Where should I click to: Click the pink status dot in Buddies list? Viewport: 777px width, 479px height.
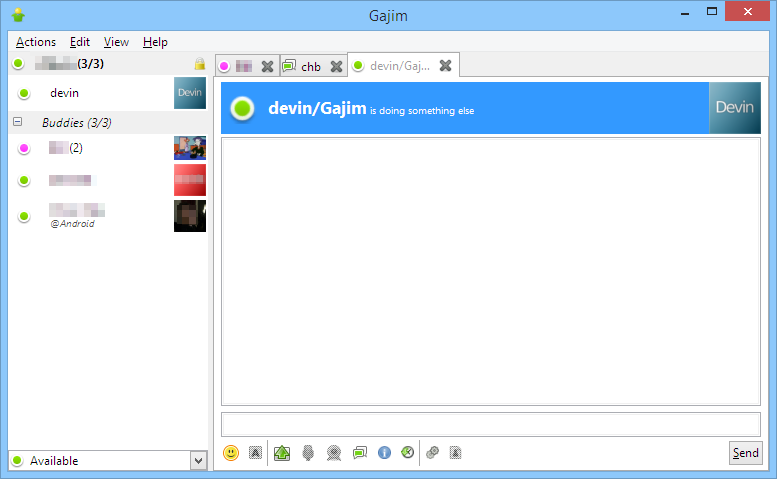click(x=23, y=148)
